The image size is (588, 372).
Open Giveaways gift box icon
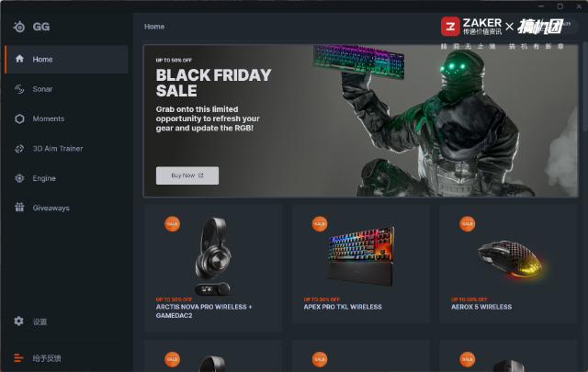(19, 207)
